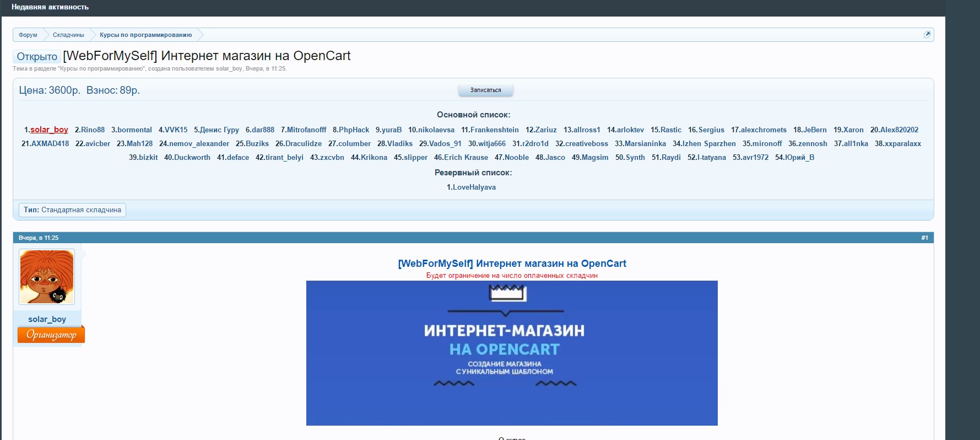
Task: Open participant bizkit profile
Action: click(148, 157)
